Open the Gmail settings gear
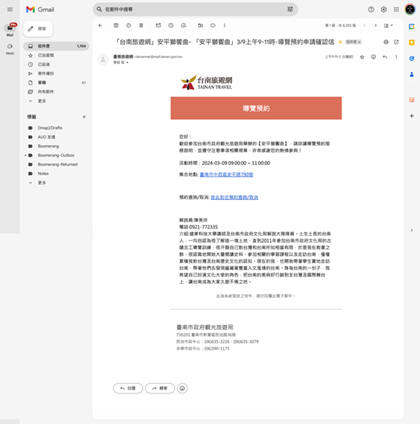 click(384, 9)
